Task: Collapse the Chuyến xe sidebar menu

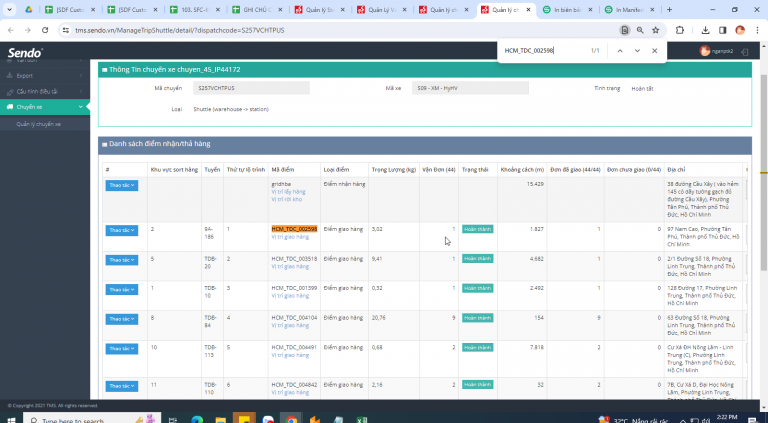Action: click(x=45, y=107)
